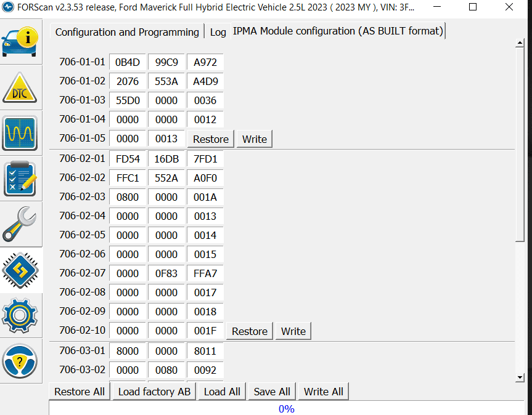The height and width of the screenshot is (415, 532).
Task: Click field FD54 in row 706-02-01
Action: point(128,159)
